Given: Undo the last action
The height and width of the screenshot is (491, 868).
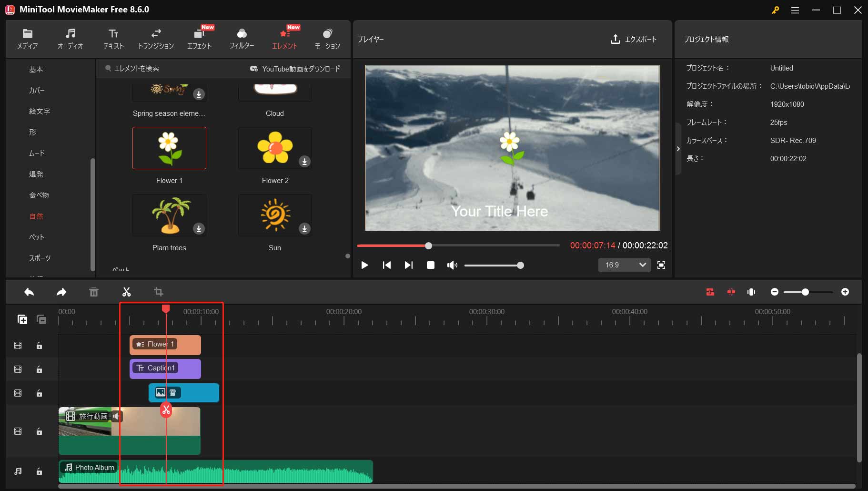Looking at the screenshot, I should coord(29,292).
